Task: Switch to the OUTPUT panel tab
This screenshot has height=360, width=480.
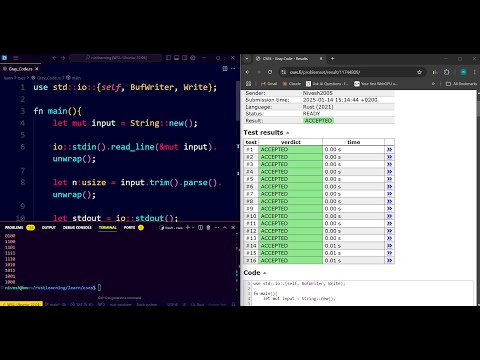Action: pyautogui.click(x=49, y=228)
